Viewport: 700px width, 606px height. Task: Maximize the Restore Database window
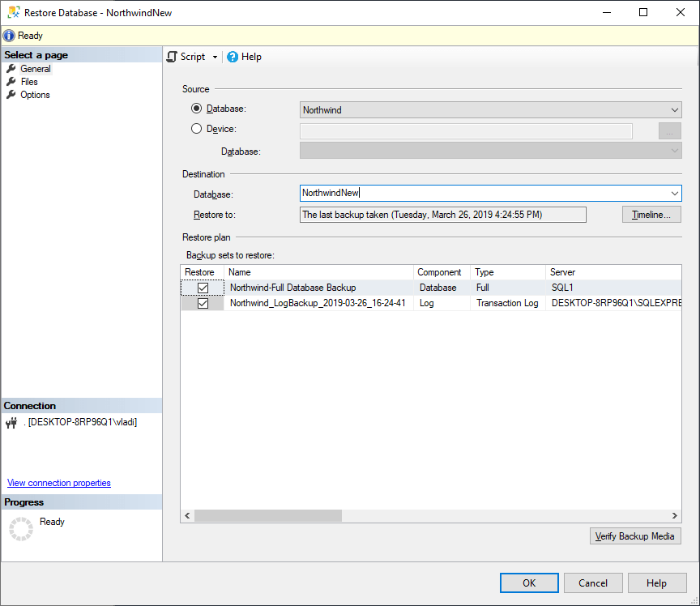click(x=643, y=12)
